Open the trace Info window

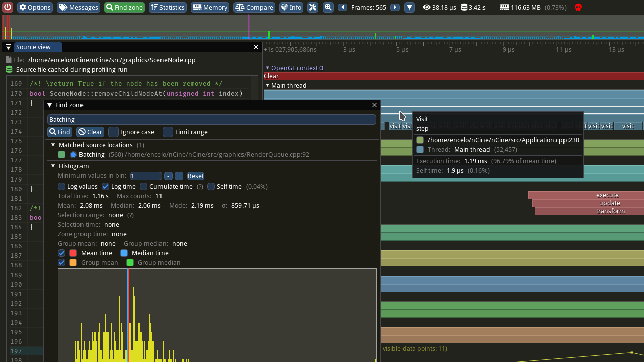(x=291, y=7)
